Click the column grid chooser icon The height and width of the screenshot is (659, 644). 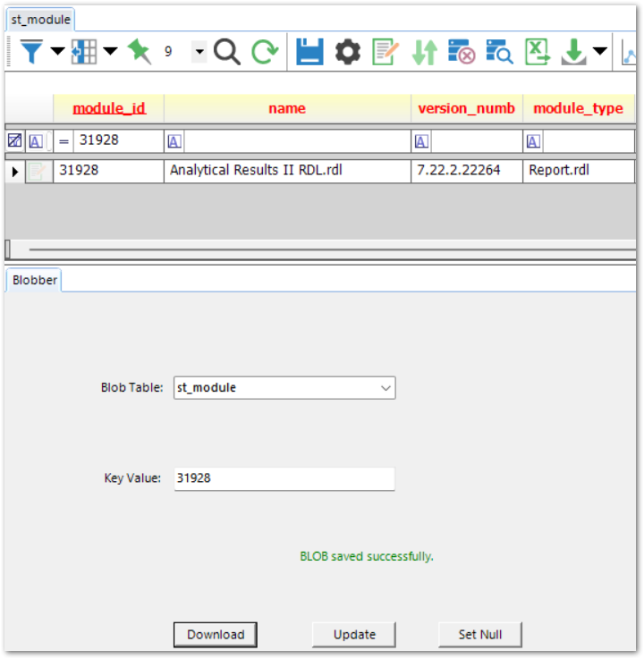[x=84, y=52]
